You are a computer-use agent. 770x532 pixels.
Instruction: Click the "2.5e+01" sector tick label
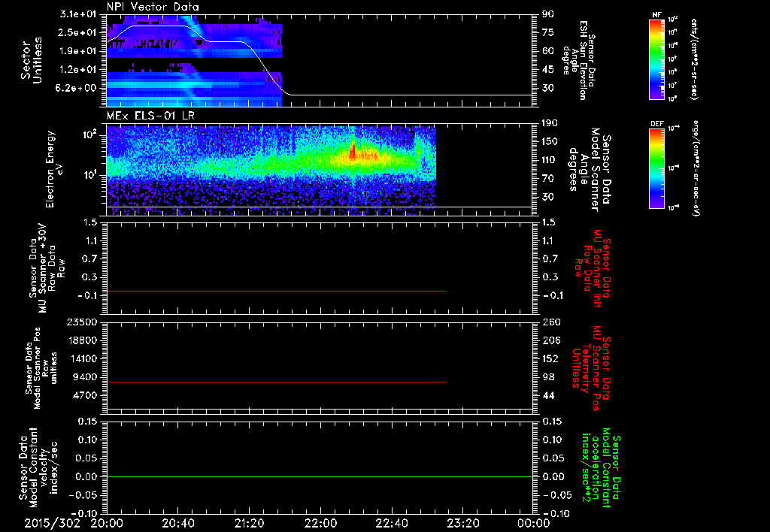80,32
